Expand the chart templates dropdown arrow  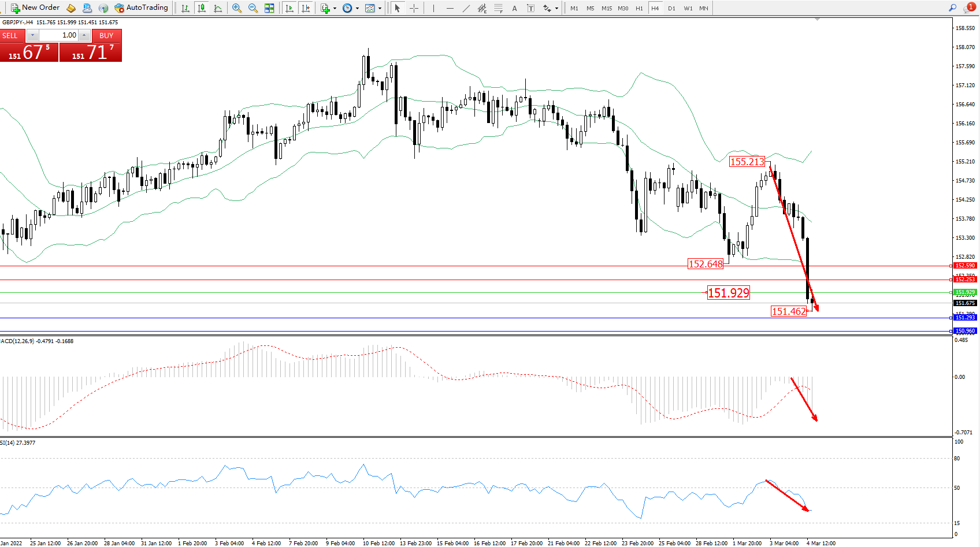click(x=380, y=8)
